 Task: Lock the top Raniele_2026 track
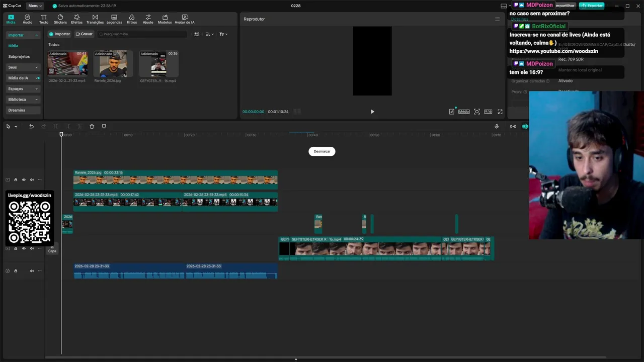coord(16,179)
